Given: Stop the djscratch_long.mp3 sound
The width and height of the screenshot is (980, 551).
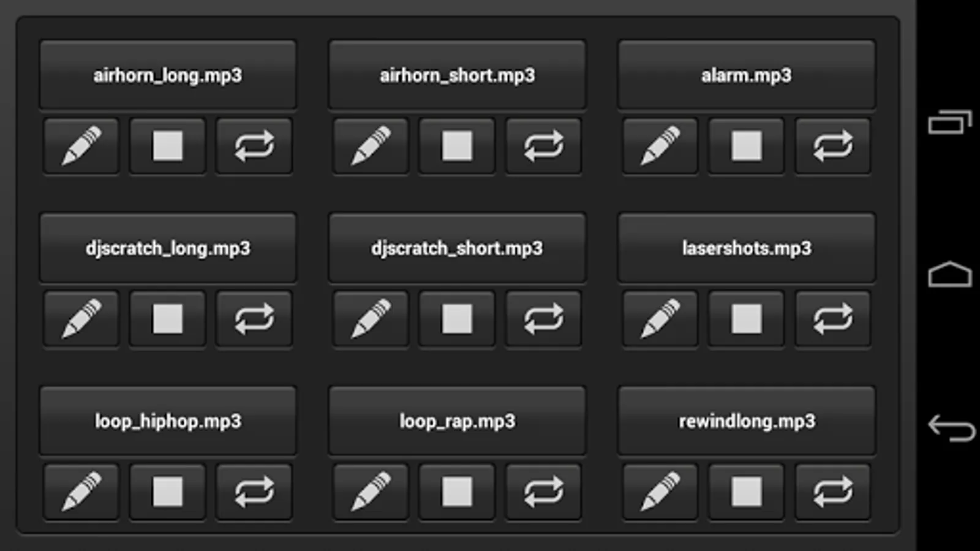Looking at the screenshot, I should click(x=168, y=319).
